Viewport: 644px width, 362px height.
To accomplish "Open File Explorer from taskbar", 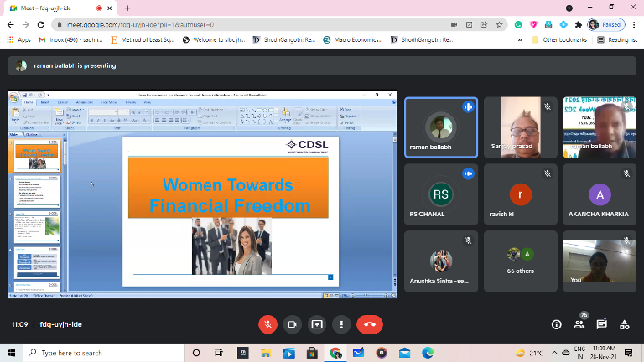I will pyautogui.click(x=265, y=353).
